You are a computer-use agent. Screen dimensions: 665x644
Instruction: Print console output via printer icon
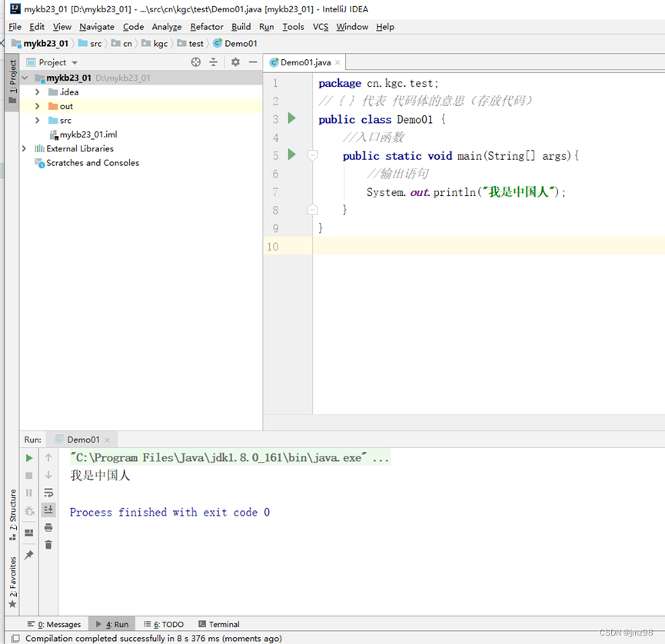48,527
